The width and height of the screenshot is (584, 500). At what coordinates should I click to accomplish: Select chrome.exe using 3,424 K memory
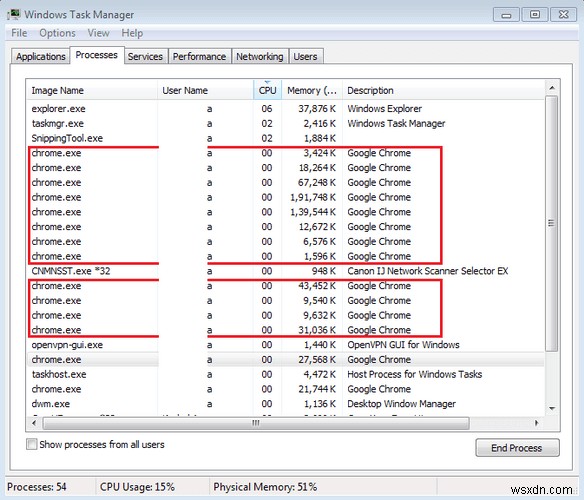pyautogui.click(x=286, y=153)
